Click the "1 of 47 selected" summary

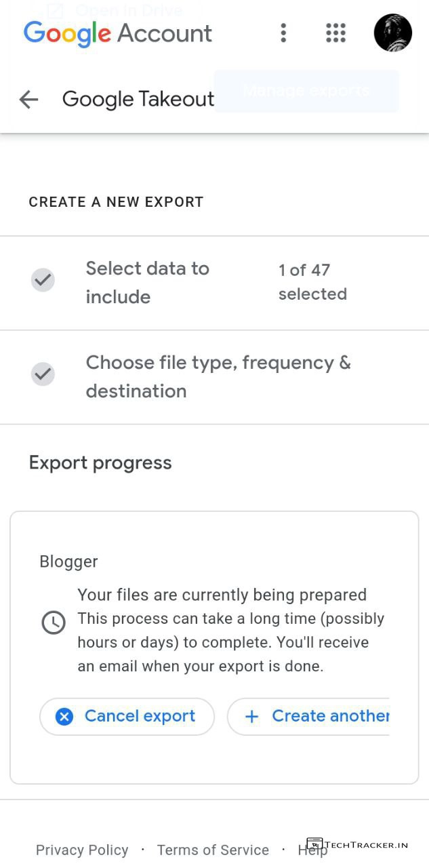pyautogui.click(x=312, y=282)
